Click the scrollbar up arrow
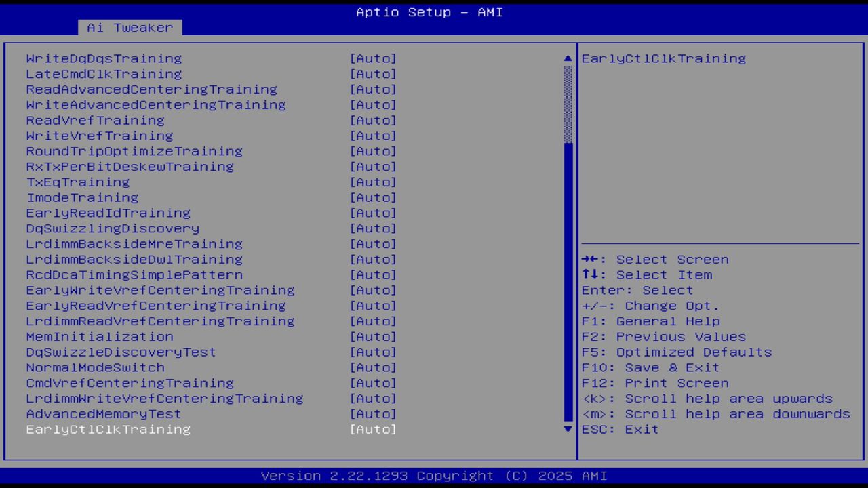Screen dimensions: 868x488 (567, 58)
